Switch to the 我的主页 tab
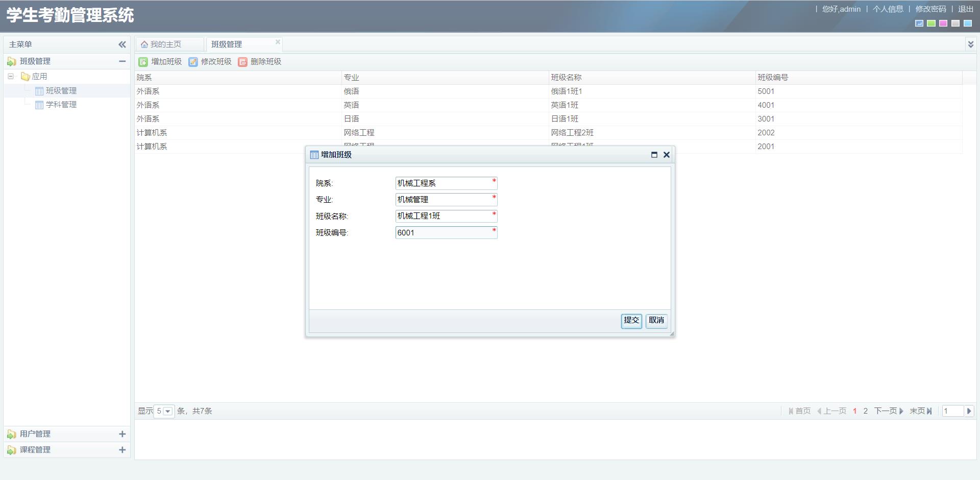The width and height of the screenshot is (980, 480). pyautogui.click(x=169, y=44)
